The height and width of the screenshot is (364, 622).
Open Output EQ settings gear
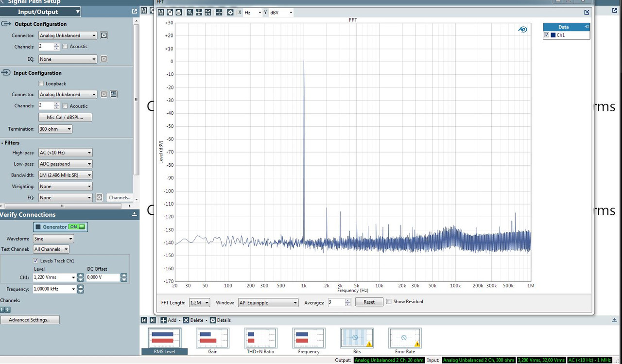pos(104,59)
